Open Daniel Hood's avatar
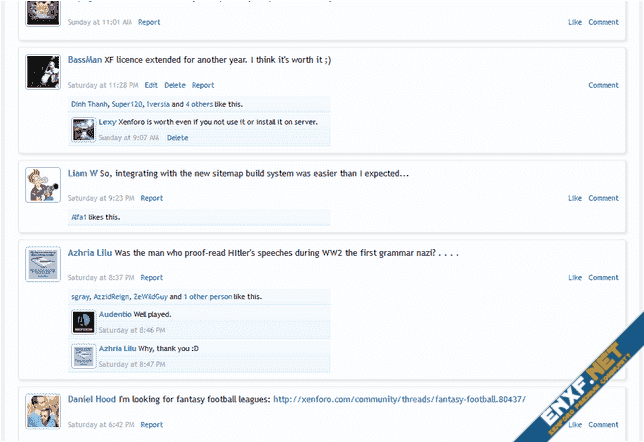 click(41, 411)
